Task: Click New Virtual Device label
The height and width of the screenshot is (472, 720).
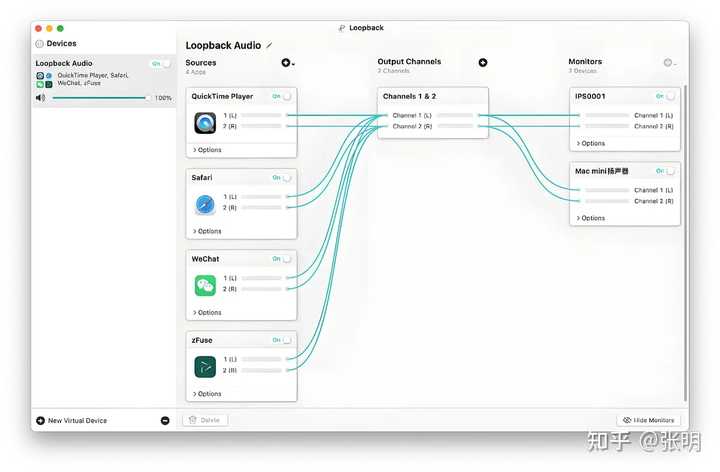Action: click(77, 421)
